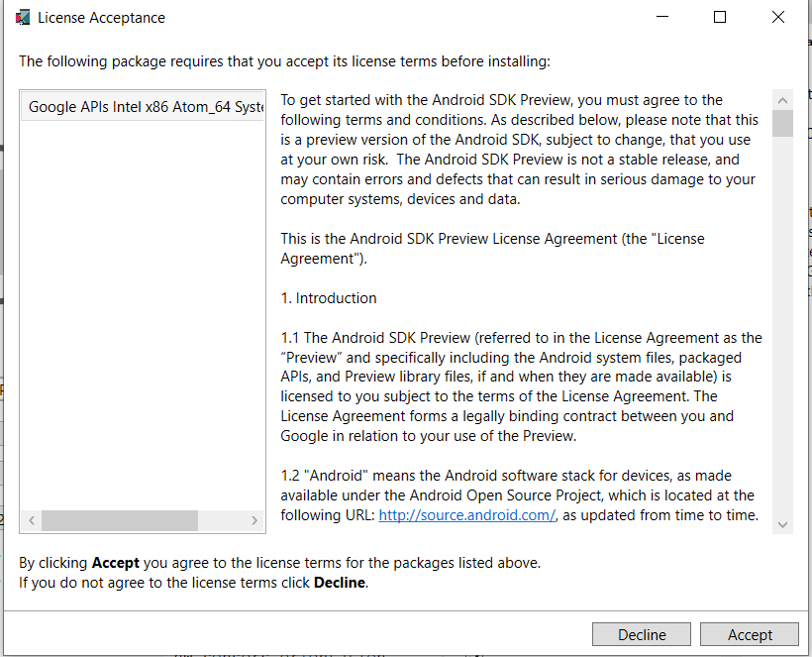Open the source.android.com link

click(x=466, y=515)
